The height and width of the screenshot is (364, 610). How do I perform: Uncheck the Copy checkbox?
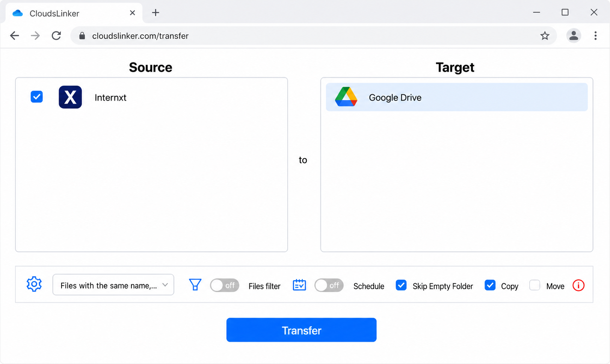coord(490,285)
